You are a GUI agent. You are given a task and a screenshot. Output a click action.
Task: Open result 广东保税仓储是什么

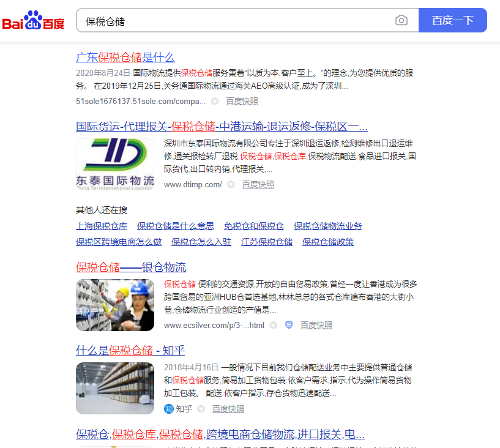(x=125, y=58)
